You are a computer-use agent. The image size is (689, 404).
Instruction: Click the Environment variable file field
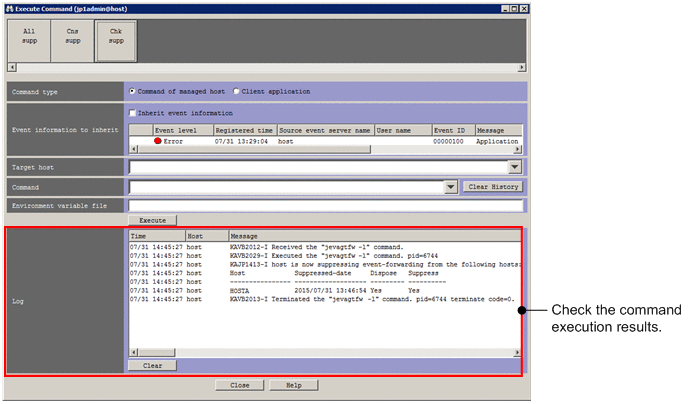click(325, 205)
